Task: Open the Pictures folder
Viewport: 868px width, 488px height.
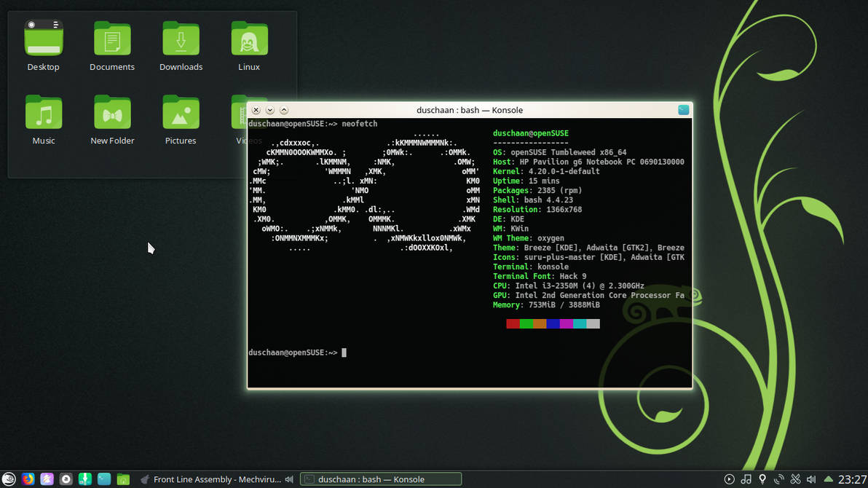Action: click(x=181, y=112)
